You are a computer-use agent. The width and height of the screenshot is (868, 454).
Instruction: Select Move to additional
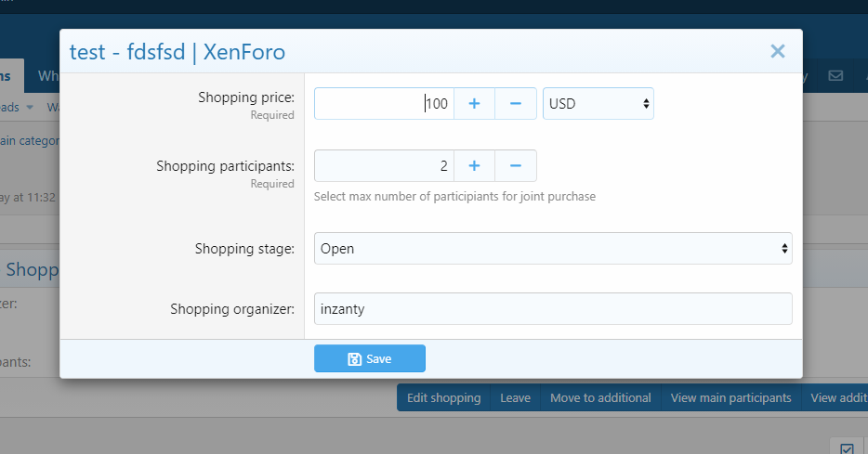coord(600,397)
